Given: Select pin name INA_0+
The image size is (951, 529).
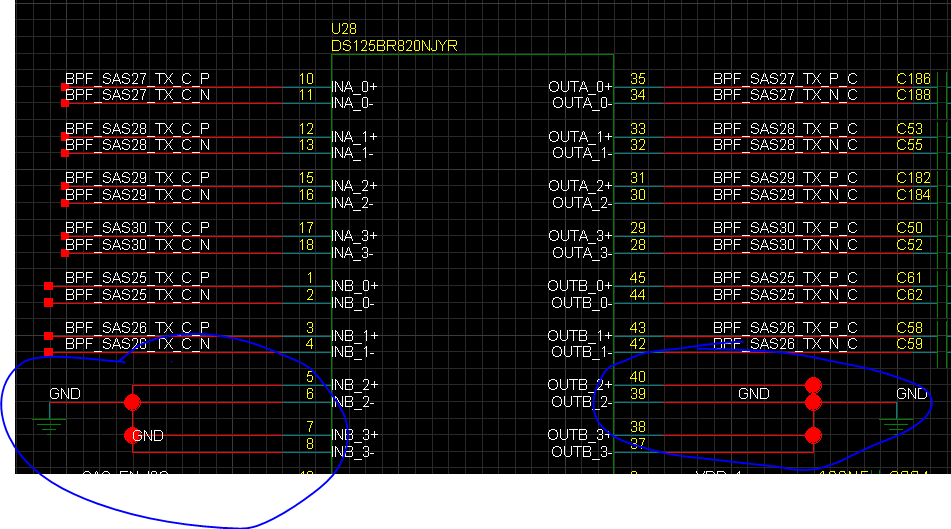Looking at the screenshot, I should coord(354,87).
